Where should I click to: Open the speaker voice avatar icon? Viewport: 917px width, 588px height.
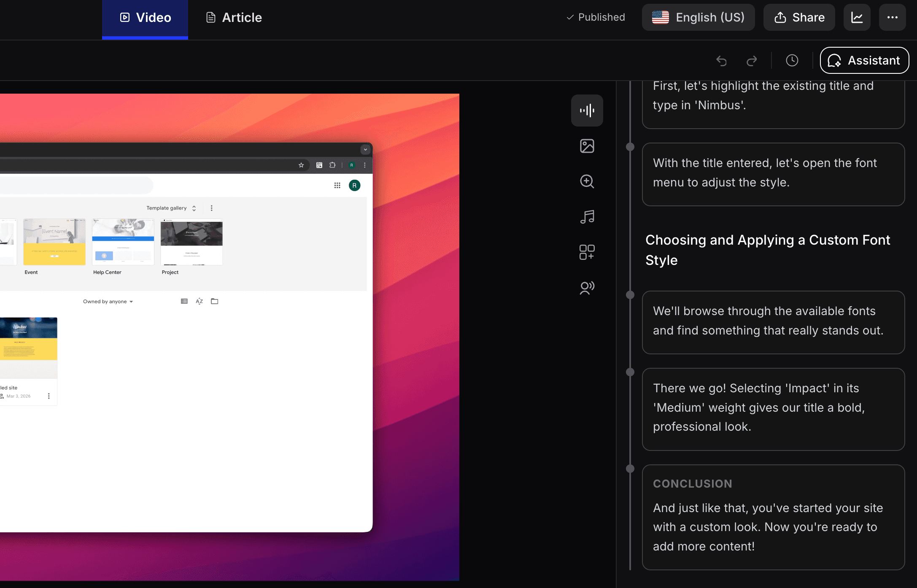click(587, 288)
